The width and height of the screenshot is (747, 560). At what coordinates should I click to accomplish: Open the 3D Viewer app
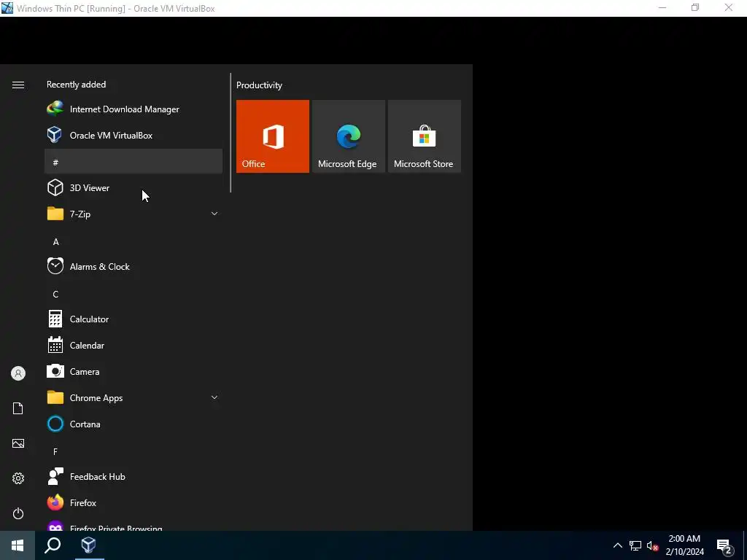(x=133, y=187)
